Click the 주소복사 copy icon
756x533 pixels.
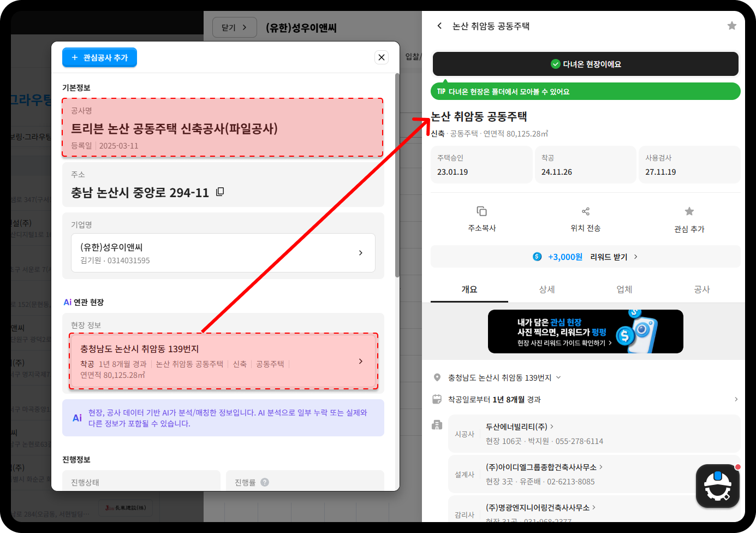(481, 211)
